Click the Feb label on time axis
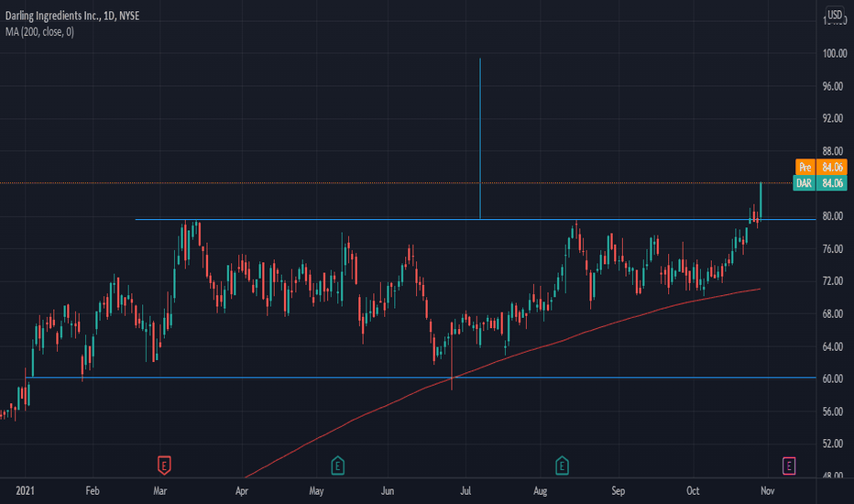 (93, 491)
